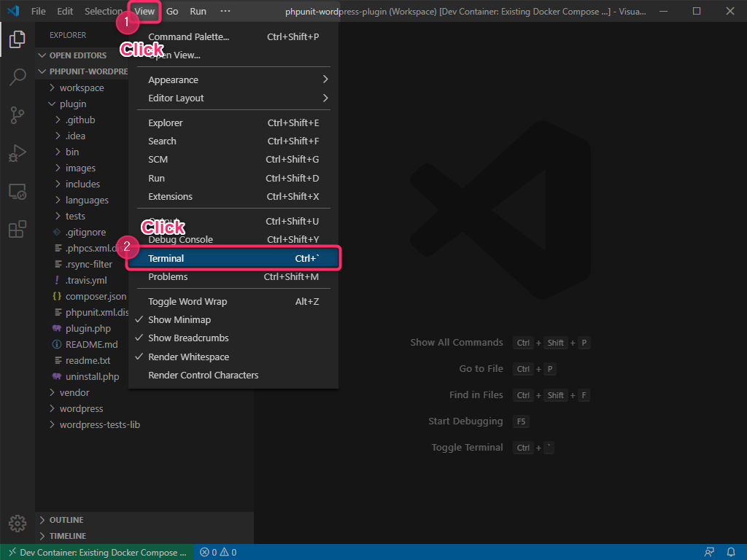The image size is (747, 560).
Task: Toggle Show Breadcrumbs option
Action: coord(188,338)
